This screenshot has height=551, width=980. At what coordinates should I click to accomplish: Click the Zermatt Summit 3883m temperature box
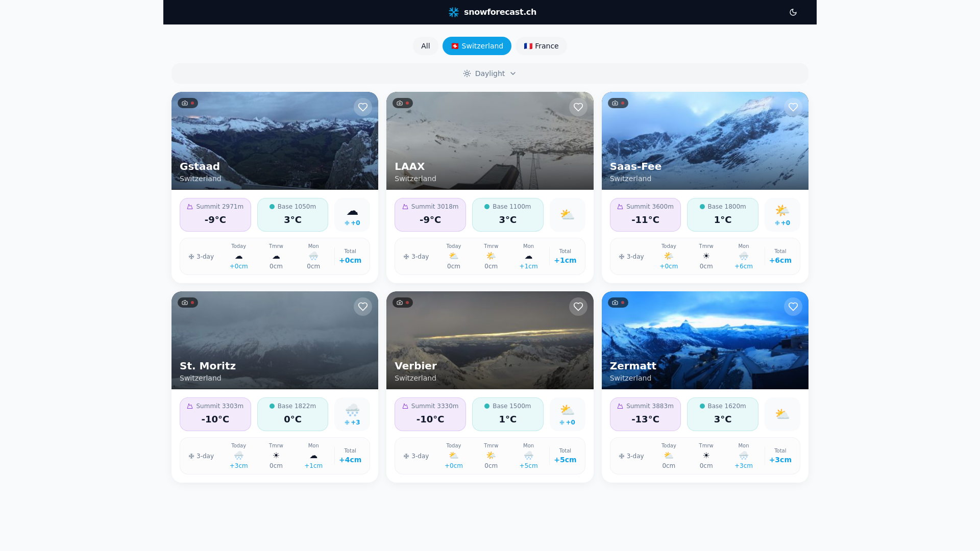[x=645, y=414]
